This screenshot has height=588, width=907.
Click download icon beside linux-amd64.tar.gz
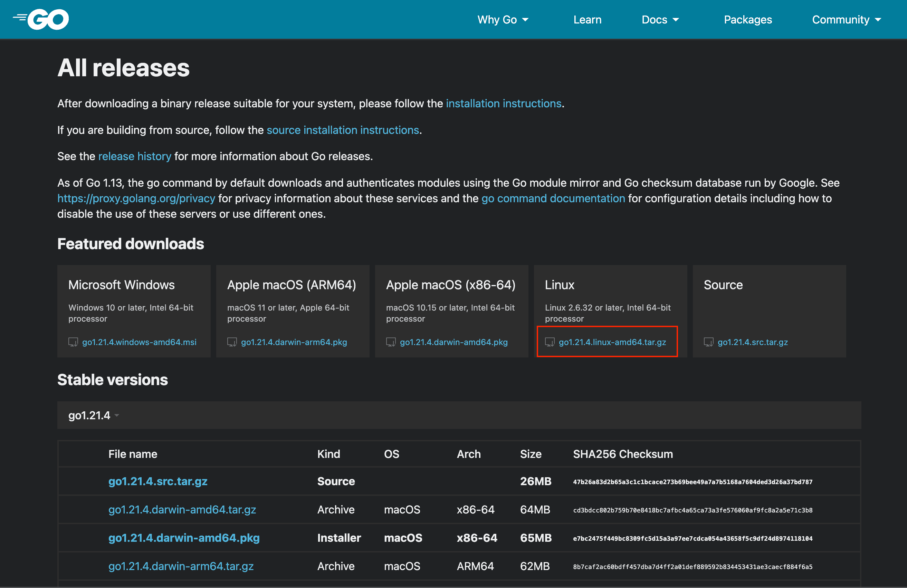tap(550, 342)
